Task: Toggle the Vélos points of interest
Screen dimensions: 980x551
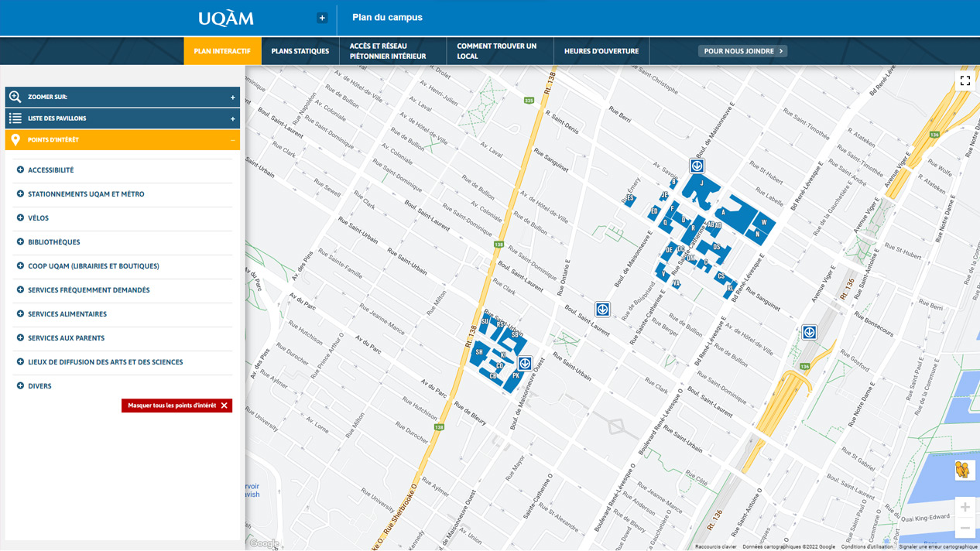Action: (x=38, y=218)
